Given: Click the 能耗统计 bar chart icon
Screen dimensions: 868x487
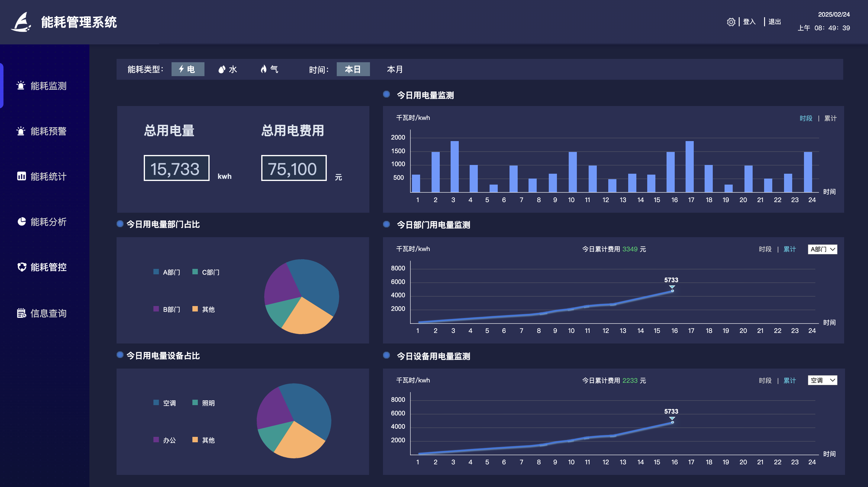Looking at the screenshot, I should click(x=21, y=176).
